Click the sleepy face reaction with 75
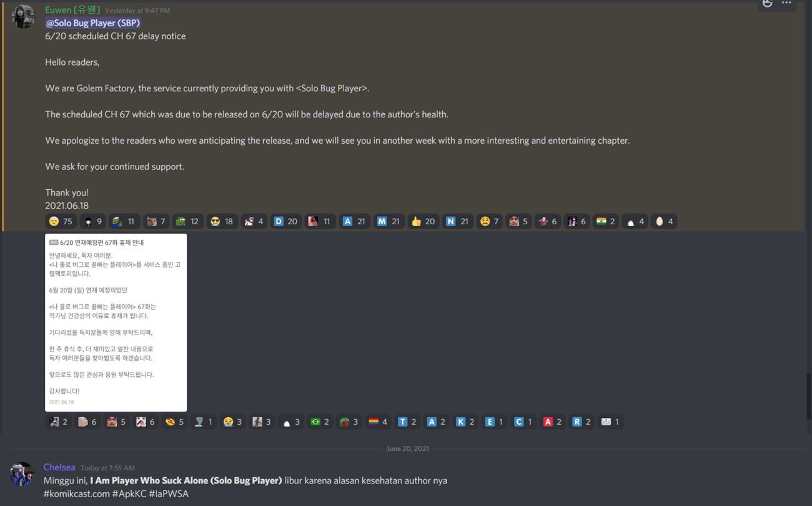The image size is (812, 506). pos(61,221)
